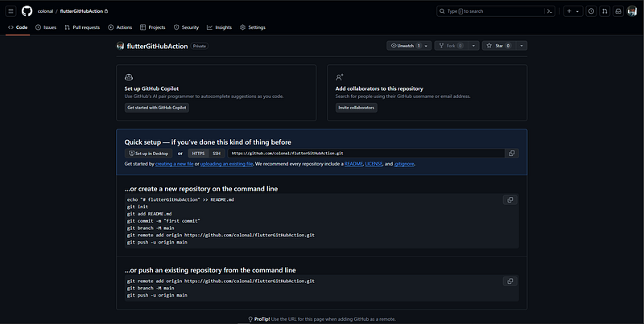Open the LICENSE link

click(x=374, y=164)
